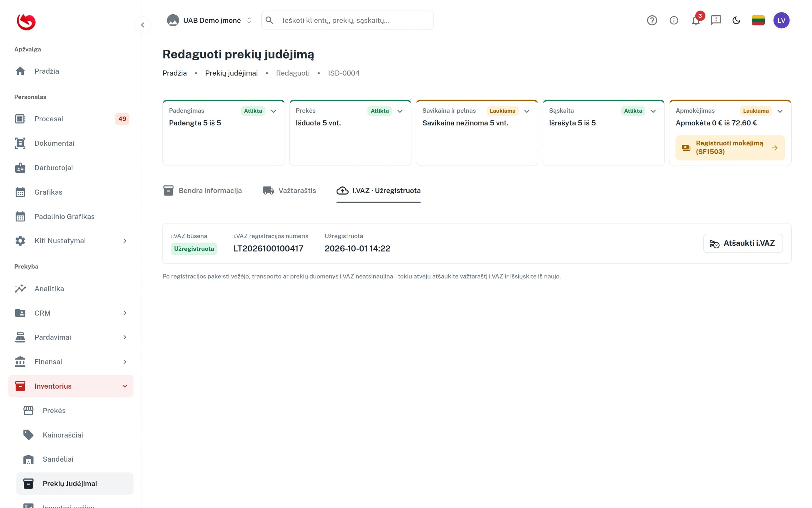
Task: Expand Apmokėjimas card chevron
Action: [780, 111]
